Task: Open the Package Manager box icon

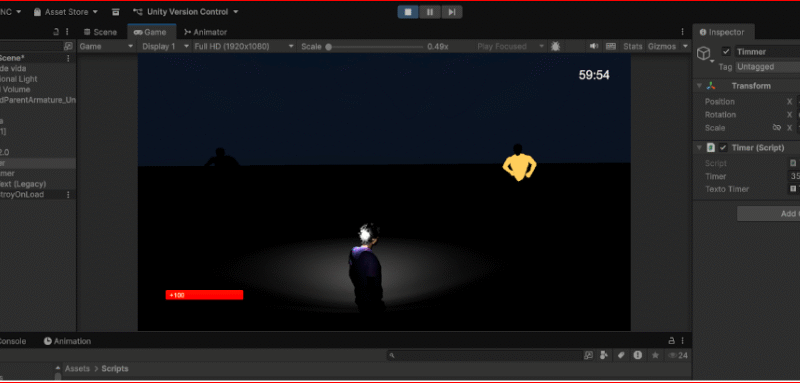Action: click(116, 12)
